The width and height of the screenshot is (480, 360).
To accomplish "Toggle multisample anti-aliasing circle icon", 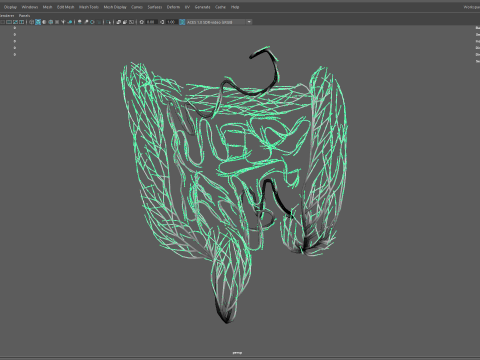I will click(92, 22).
